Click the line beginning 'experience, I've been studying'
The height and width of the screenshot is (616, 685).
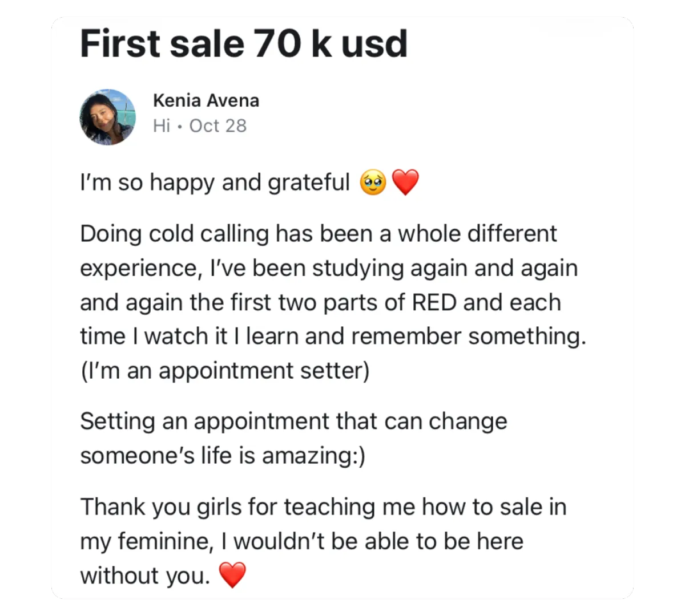pyautogui.click(x=329, y=268)
